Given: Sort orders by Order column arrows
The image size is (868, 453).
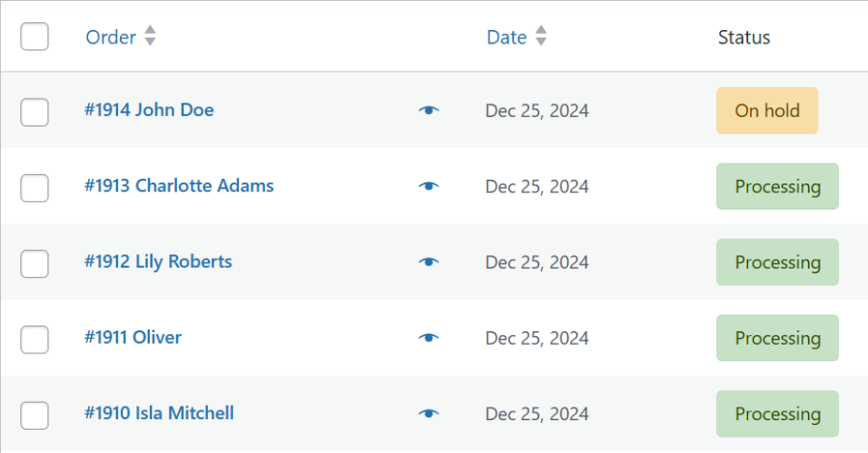Looking at the screenshot, I should coord(150,37).
